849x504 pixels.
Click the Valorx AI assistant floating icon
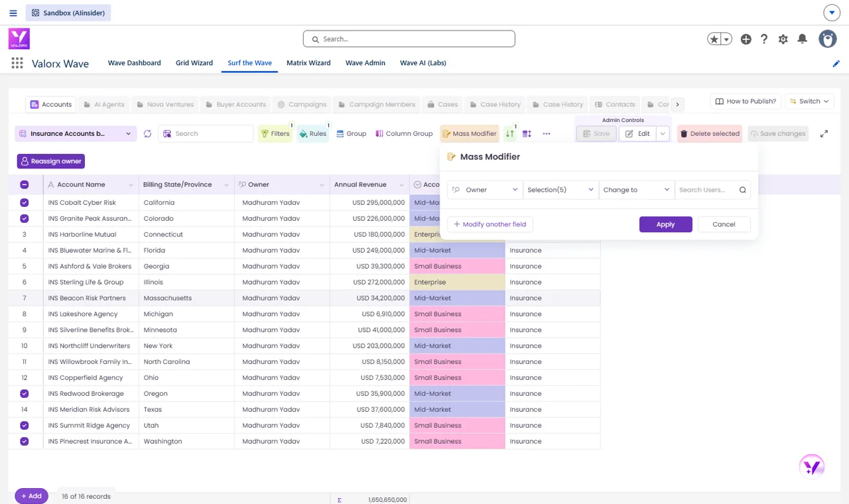tap(812, 466)
